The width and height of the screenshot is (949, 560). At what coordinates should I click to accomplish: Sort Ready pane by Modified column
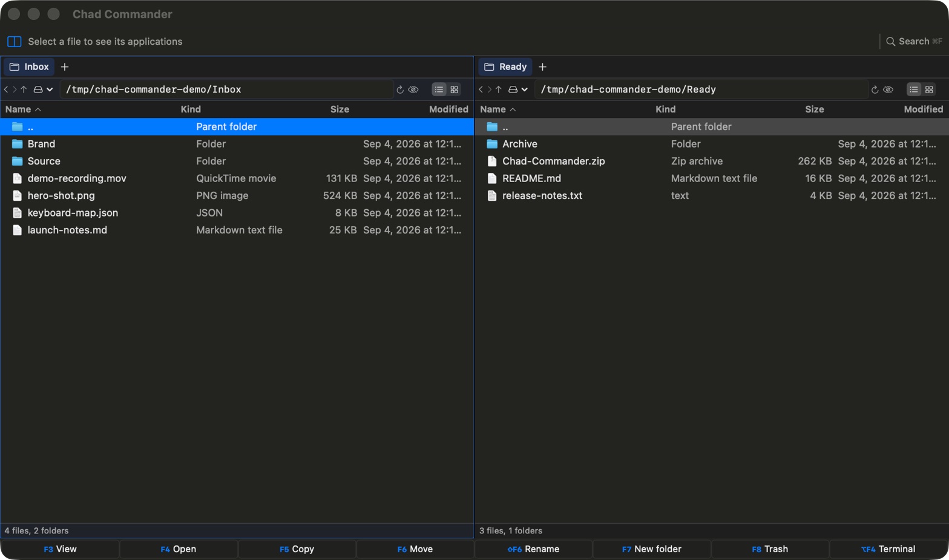(x=923, y=109)
